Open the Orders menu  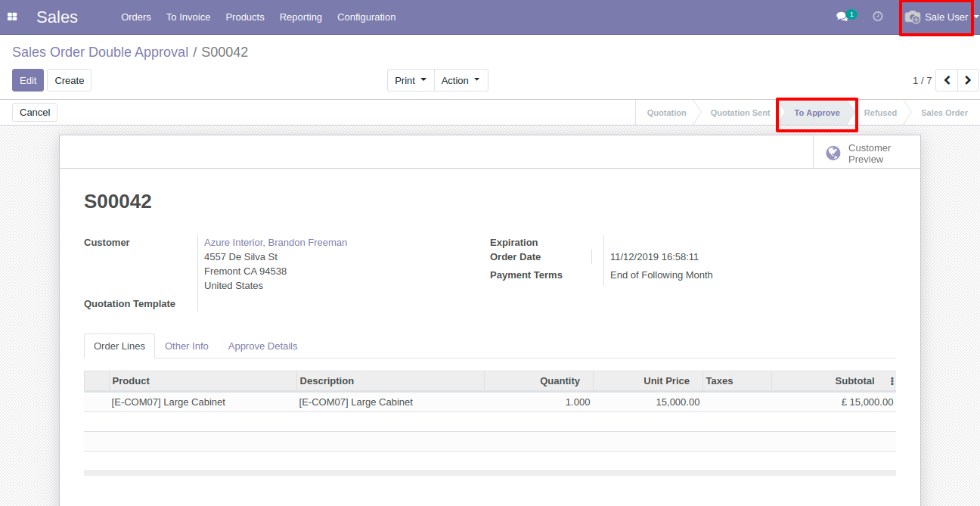(x=136, y=17)
